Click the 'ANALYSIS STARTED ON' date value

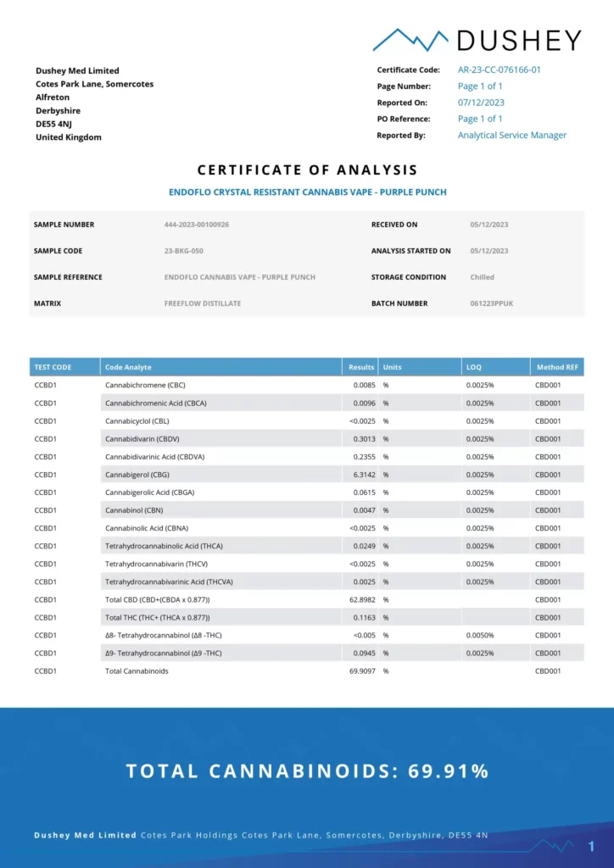(x=488, y=251)
